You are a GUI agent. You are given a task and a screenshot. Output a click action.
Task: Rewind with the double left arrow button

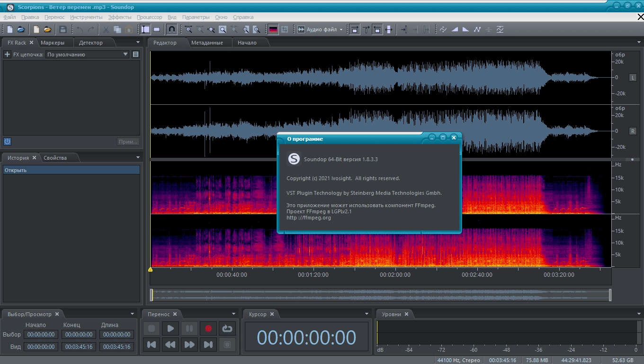(170, 345)
